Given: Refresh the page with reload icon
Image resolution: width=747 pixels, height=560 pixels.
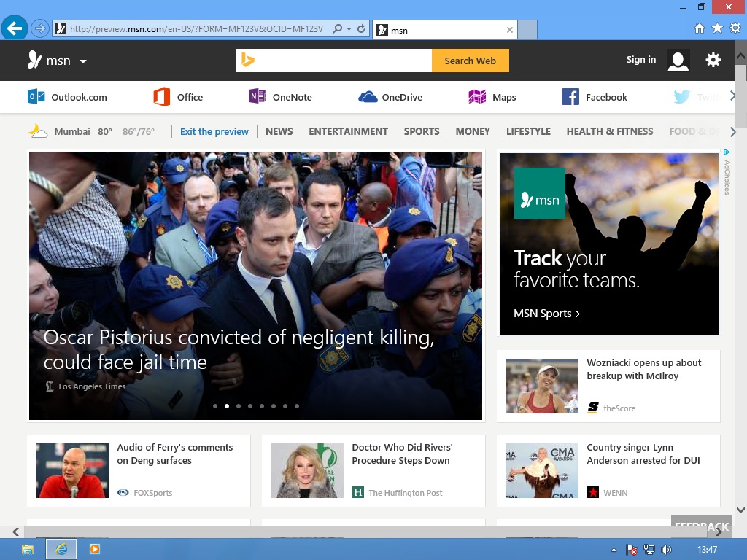Looking at the screenshot, I should [361, 29].
